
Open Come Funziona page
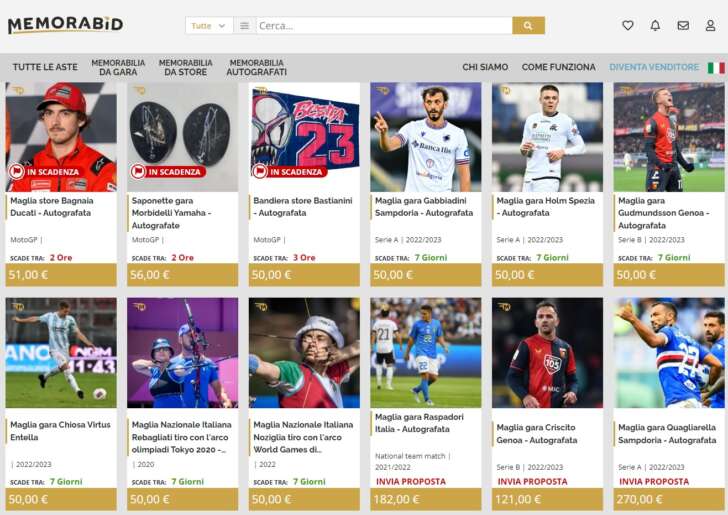point(559,67)
